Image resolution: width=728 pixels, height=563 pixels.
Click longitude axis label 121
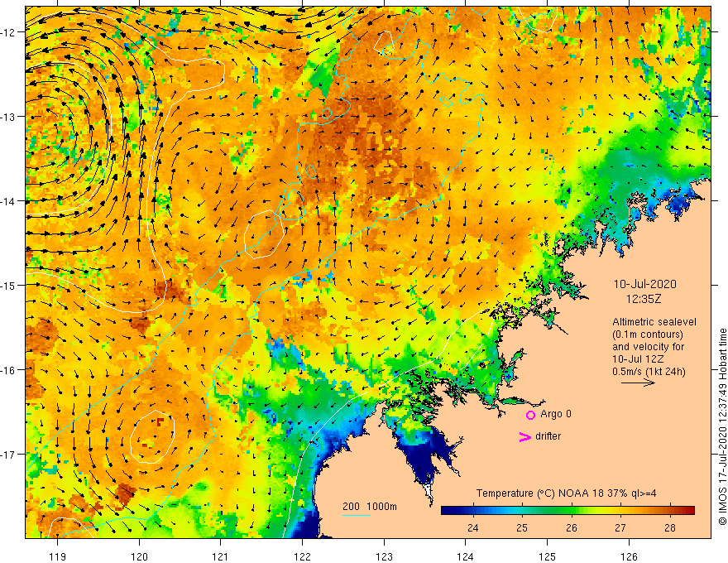(x=221, y=557)
